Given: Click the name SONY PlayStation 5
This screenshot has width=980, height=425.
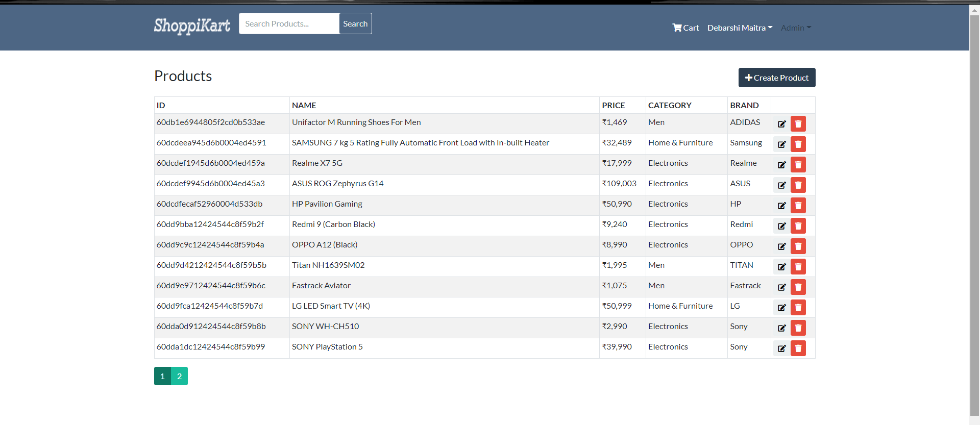Looking at the screenshot, I should [x=327, y=347].
